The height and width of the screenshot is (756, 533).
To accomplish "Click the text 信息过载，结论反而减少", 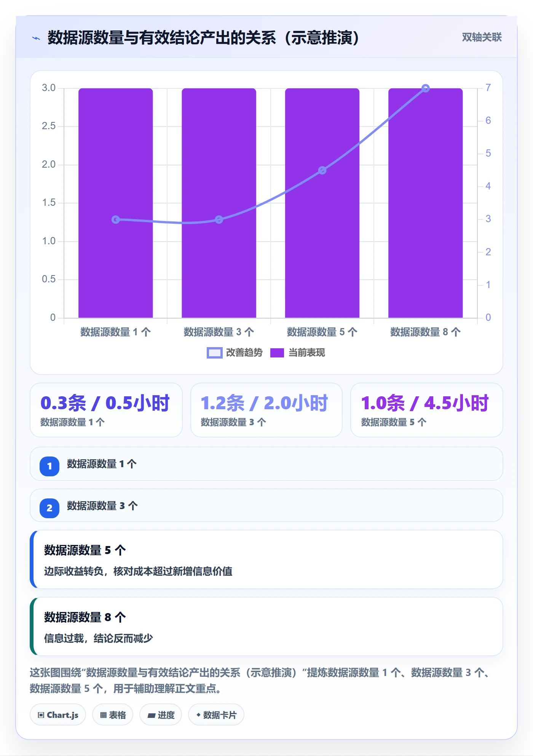I will [98, 638].
